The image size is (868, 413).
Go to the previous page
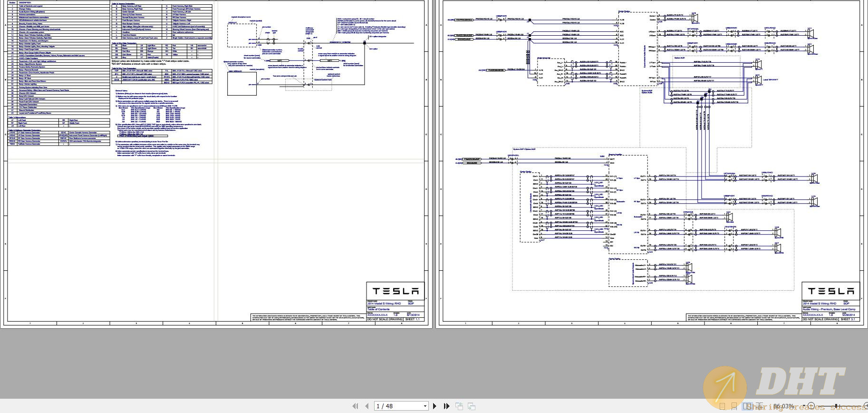pos(367,406)
